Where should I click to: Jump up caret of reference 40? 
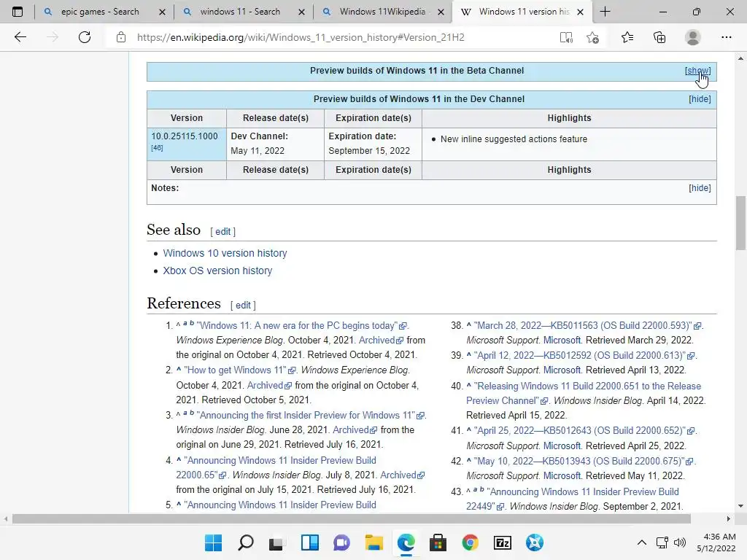[469, 385]
